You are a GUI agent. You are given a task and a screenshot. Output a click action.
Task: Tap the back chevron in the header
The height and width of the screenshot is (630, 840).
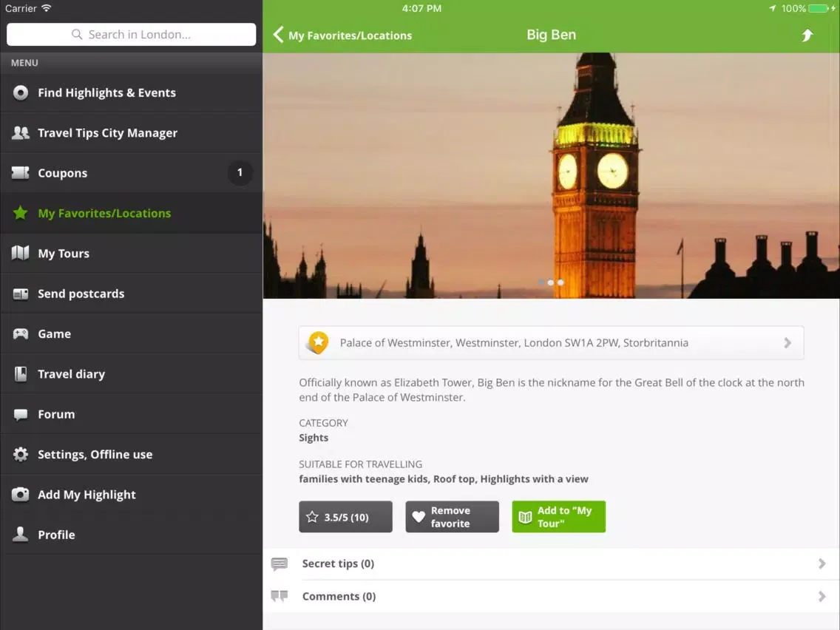278,35
